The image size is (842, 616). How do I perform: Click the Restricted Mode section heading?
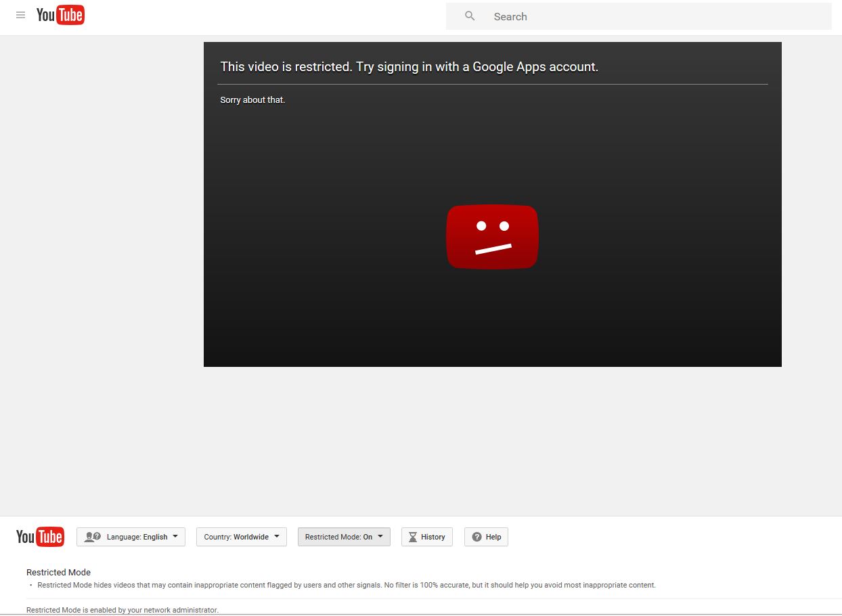[x=58, y=572]
